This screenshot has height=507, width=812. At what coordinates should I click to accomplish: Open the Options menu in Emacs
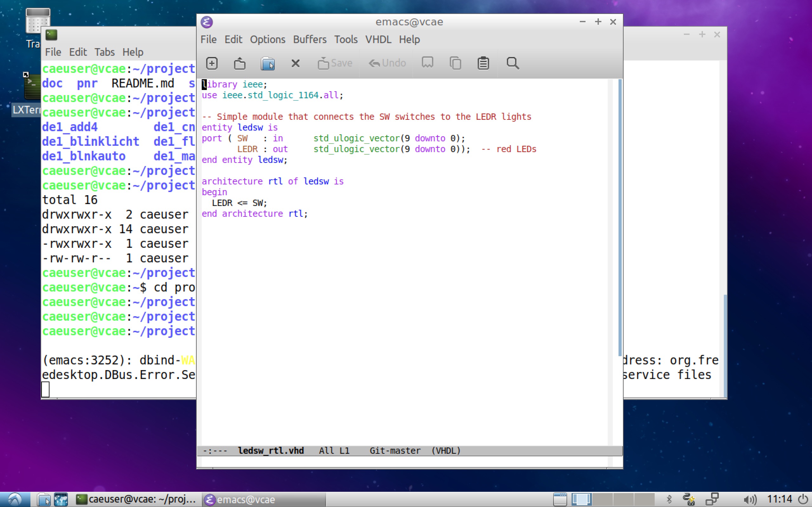tap(267, 40)
